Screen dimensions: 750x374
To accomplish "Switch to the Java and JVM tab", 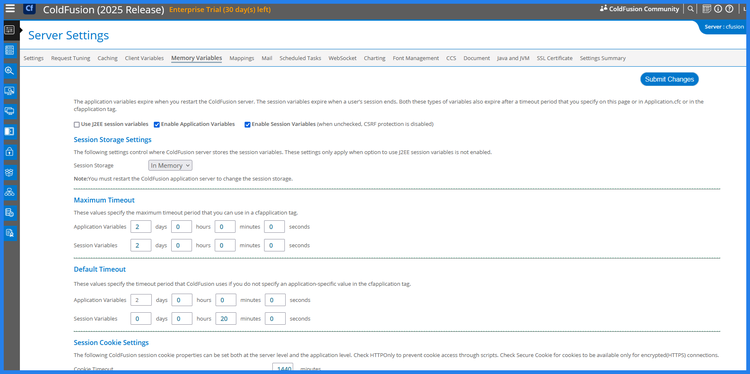I will 513,58.
